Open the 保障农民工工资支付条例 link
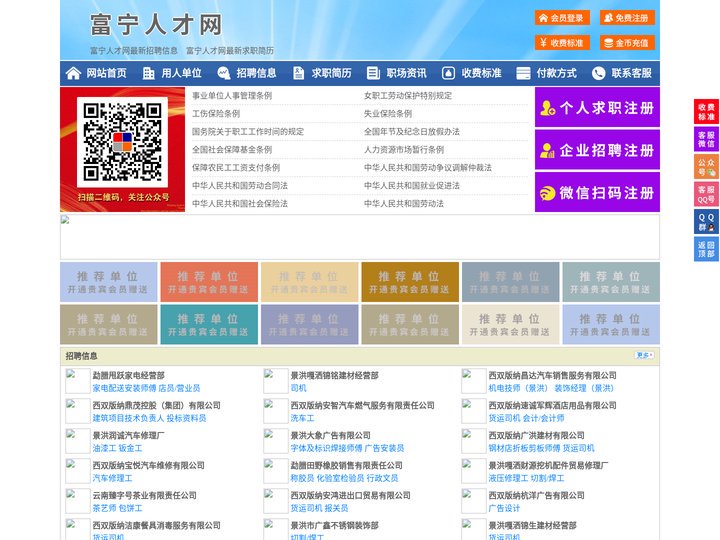Viewport: 720px width, 540px height. pyautogui.click(x=236, y=168)
